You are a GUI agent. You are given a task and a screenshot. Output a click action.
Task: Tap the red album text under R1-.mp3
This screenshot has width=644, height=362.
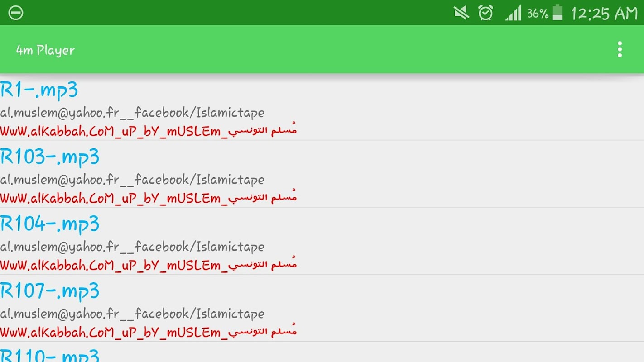[x=149, y=131]
